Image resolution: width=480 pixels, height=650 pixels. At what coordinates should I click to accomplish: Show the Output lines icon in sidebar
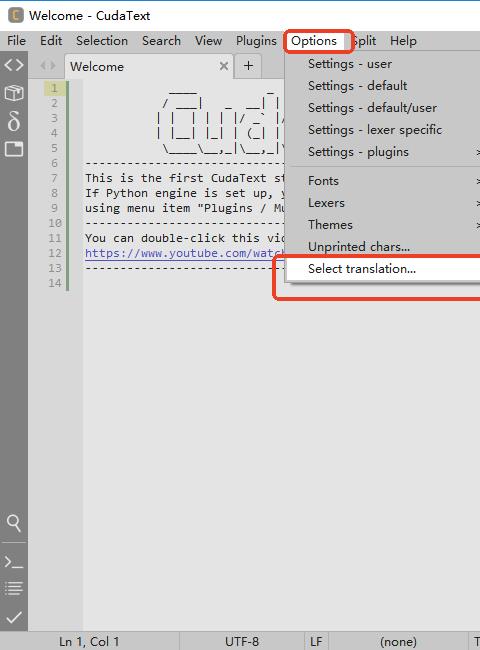(14, 589)
